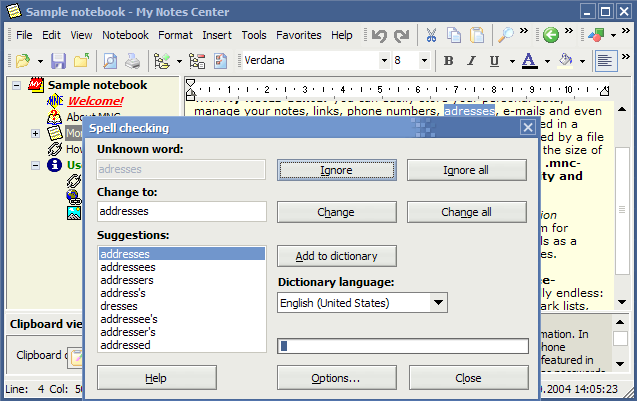This screenshot has height=401, width=637.
Task: Open the Verdana font name dropdown
Action: [x=381, y=61]
